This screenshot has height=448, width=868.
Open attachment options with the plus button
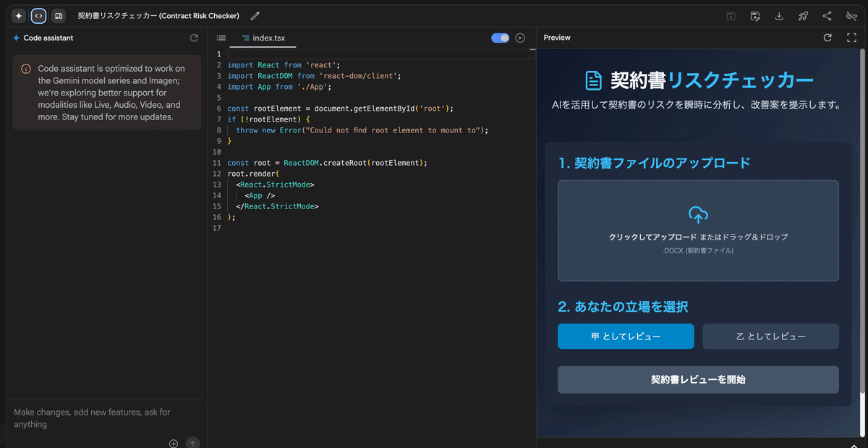174,443
